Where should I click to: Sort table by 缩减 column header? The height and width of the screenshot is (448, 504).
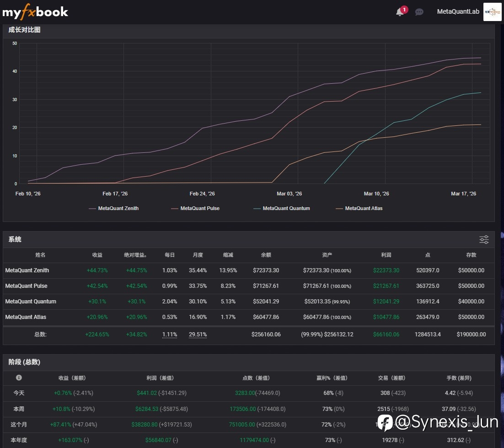tap(228, 255)
